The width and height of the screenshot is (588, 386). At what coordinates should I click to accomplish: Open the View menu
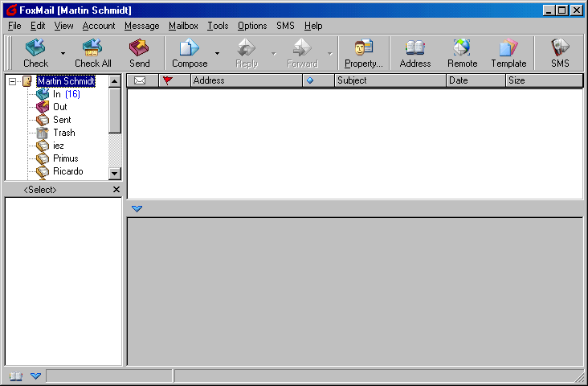coord(63,26)
